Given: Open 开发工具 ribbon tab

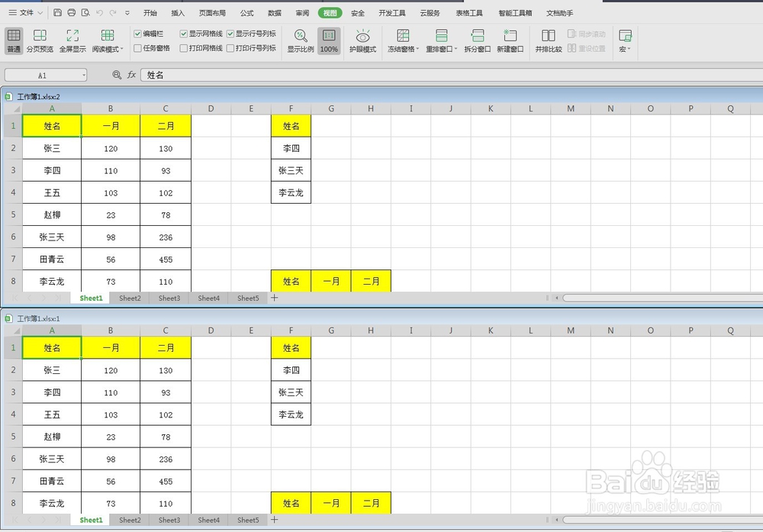Looking at the screenshot, I should click(392, 13).
